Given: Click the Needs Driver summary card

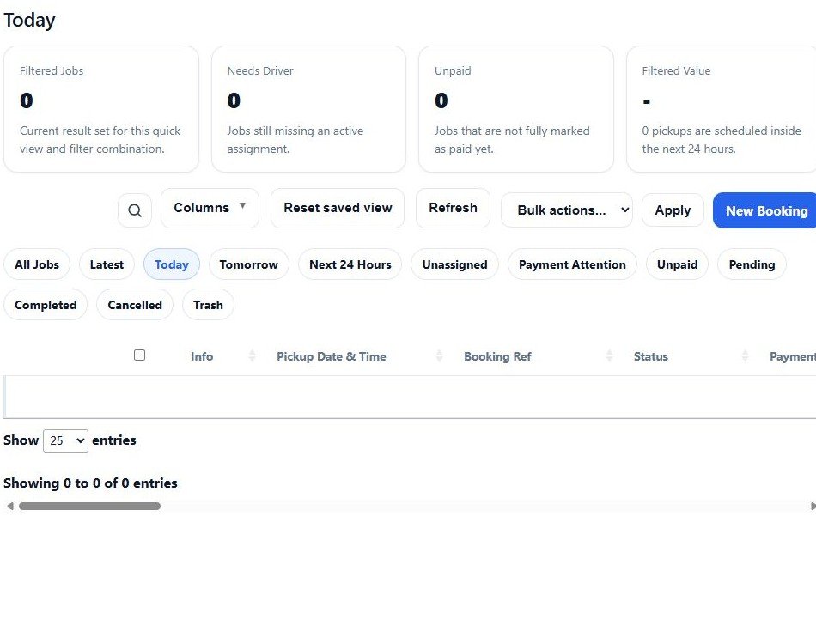Looking at the screenshot, I should tap(308, 109).
